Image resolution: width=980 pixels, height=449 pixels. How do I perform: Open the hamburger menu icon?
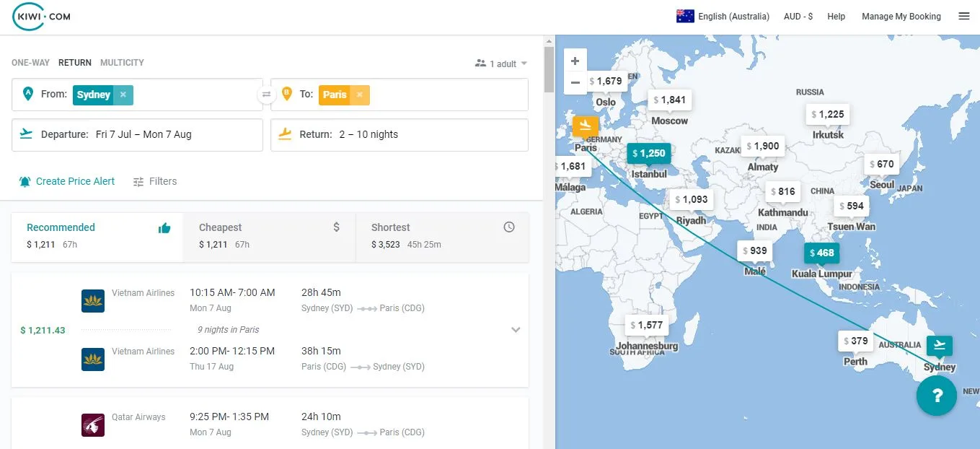pyautogui.click(x=963, y=16)
